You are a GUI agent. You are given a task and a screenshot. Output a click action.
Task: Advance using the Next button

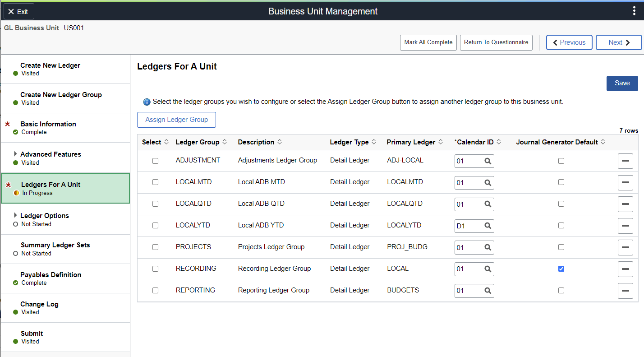[619, 42]
